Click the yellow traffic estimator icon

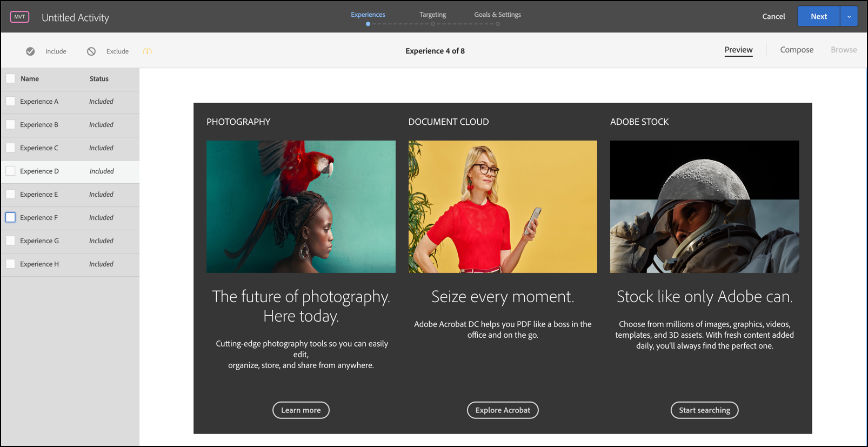148,51
